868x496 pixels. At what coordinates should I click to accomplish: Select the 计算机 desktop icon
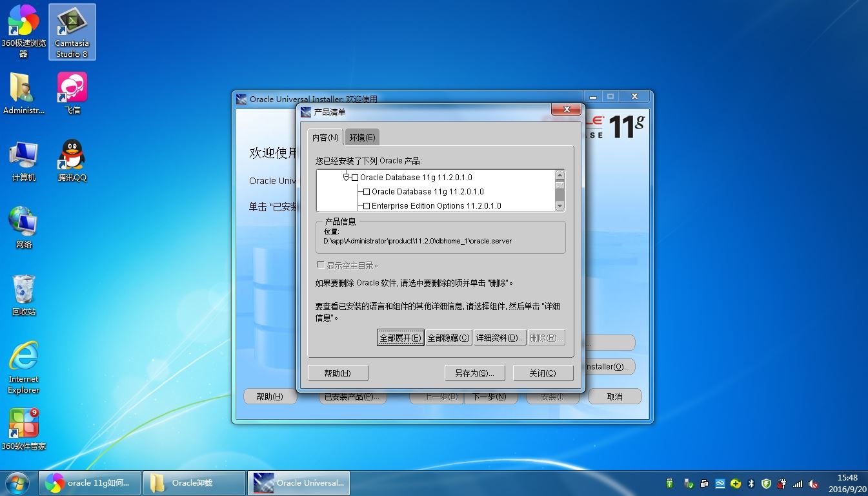pyautogui.click(x=24, y=161)
